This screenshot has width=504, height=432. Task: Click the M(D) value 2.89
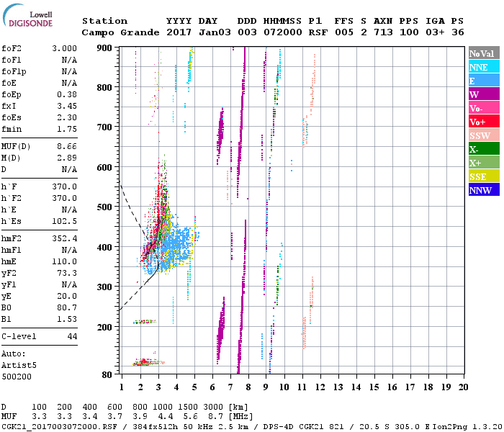[x=67, y=158]
